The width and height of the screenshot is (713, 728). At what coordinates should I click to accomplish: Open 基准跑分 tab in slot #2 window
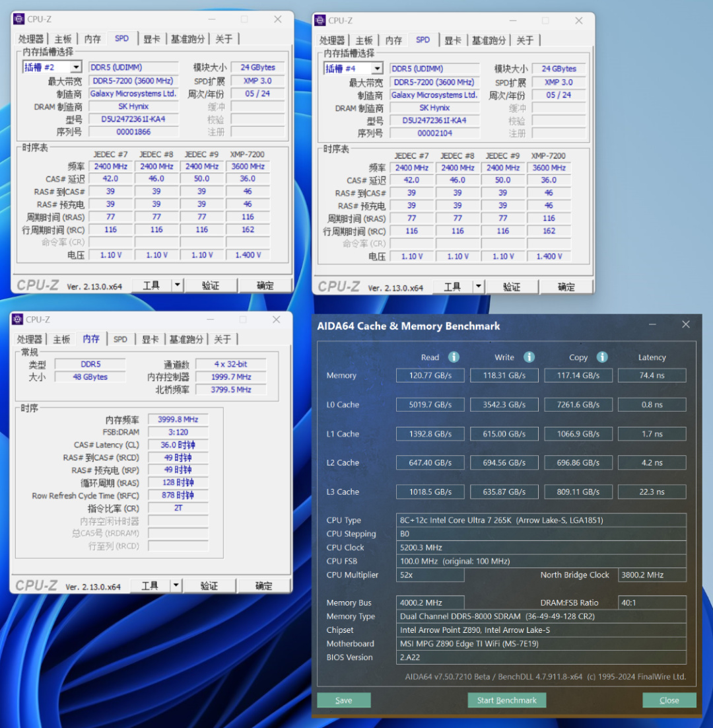tap(187, 39)
